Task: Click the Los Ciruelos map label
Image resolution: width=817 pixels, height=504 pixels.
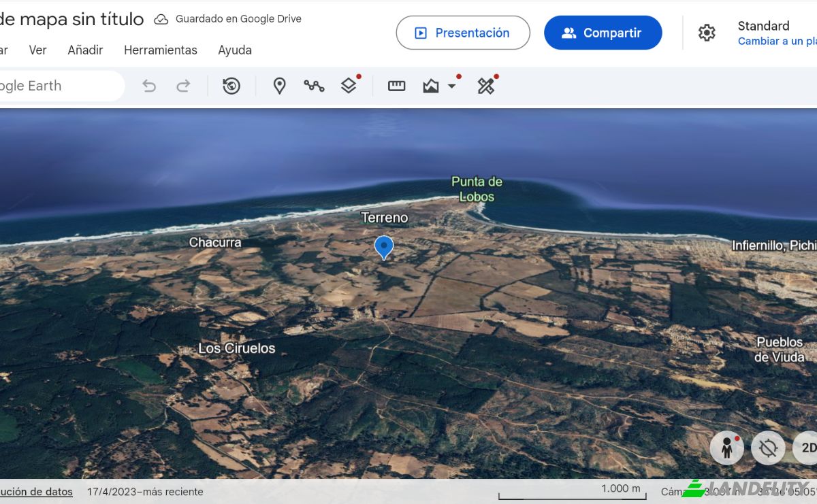Action: point(237,348)
